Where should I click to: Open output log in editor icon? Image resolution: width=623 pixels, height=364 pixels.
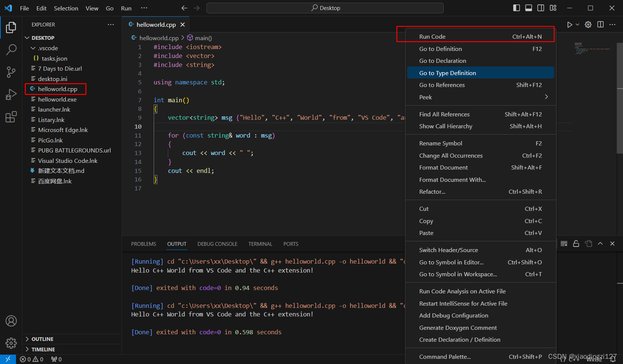(x=588, y=244)
